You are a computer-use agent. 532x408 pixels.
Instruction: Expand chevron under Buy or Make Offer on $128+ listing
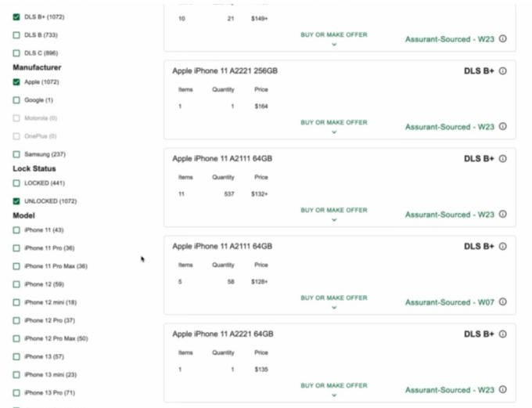334,307
